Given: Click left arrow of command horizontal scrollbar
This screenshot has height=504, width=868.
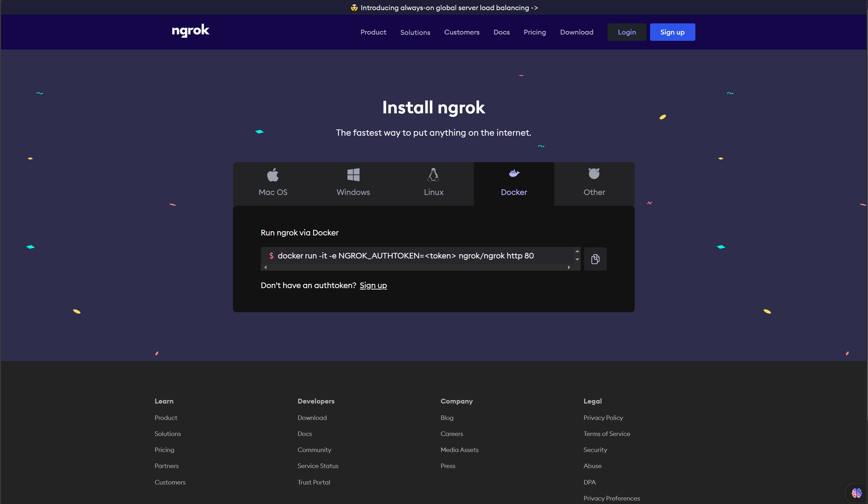Looking at the screenshot, I should [265, 268].
